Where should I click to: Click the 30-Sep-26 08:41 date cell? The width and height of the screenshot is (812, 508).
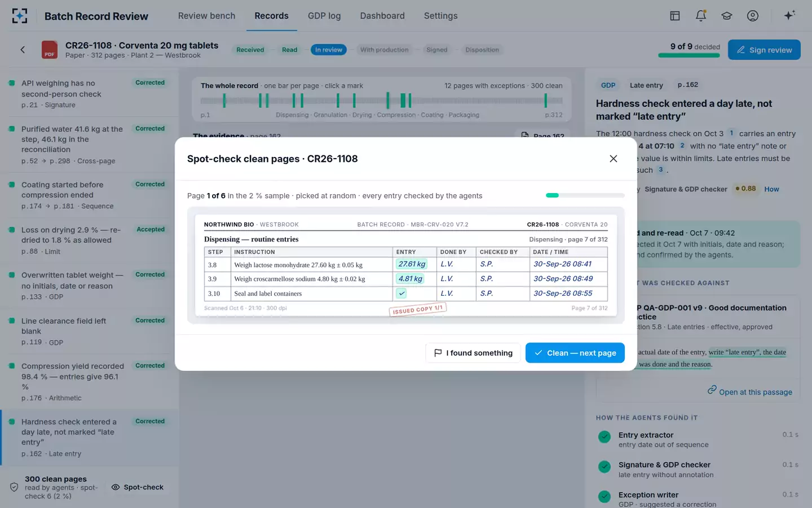(x=568, y=264)
